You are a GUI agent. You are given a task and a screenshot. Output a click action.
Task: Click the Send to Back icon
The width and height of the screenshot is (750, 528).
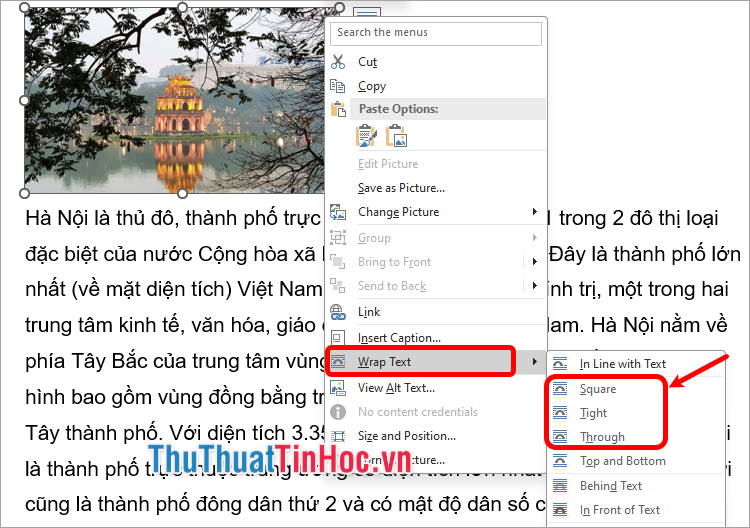[x=338, y=286]
